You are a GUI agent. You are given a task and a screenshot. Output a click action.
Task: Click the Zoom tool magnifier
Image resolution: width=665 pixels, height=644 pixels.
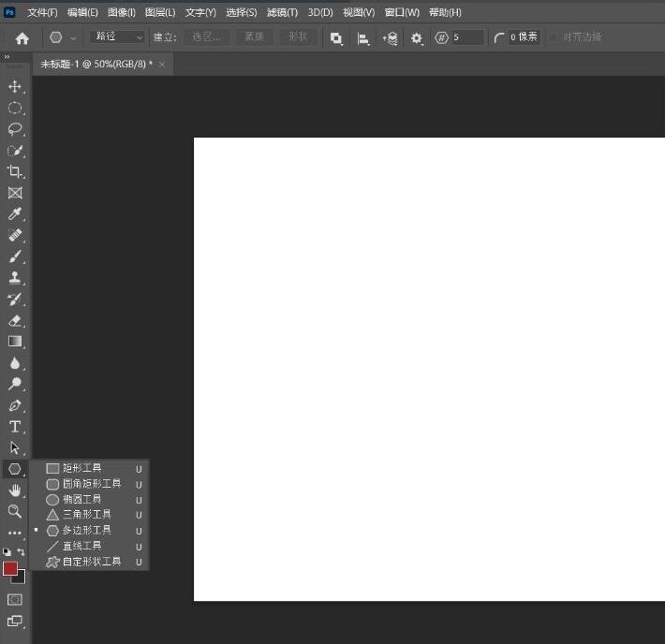(x=15, y=511)
